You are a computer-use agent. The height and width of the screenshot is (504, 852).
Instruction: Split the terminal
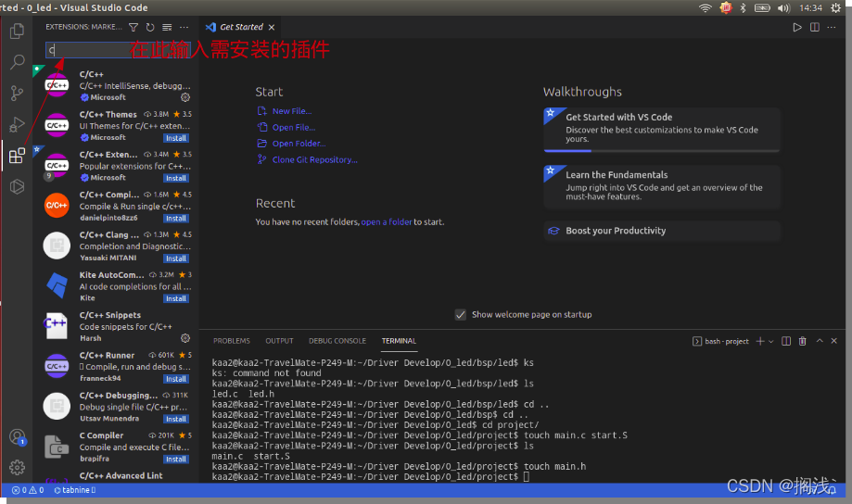click(x=785, y=341)
